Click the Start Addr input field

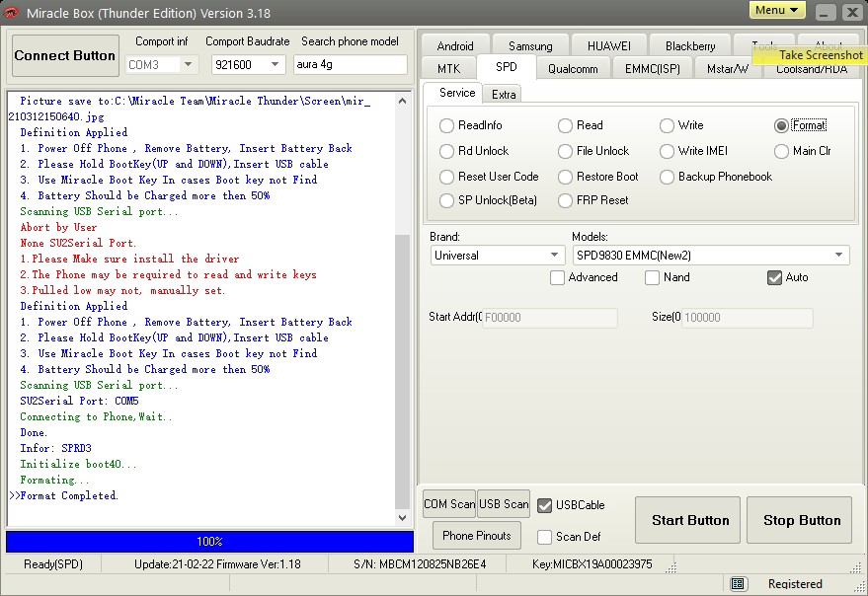(550, 318)
